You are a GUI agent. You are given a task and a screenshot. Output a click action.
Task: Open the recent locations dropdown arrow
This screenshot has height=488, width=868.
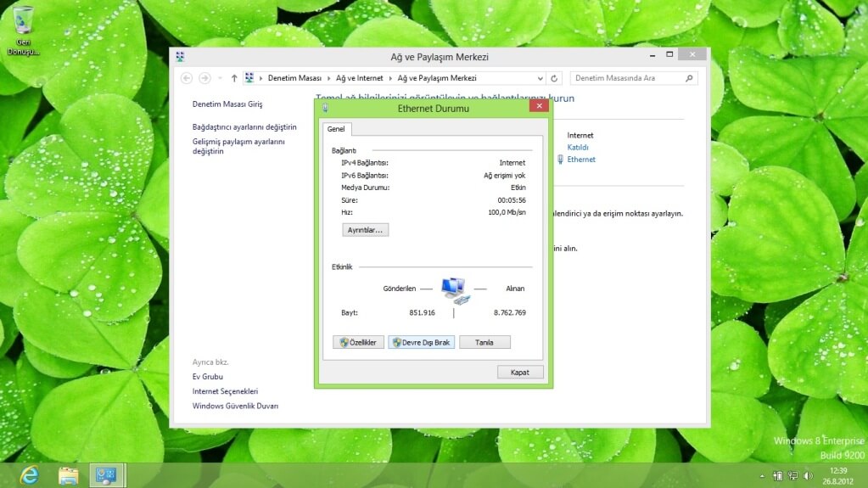click(x=219, y=78)
